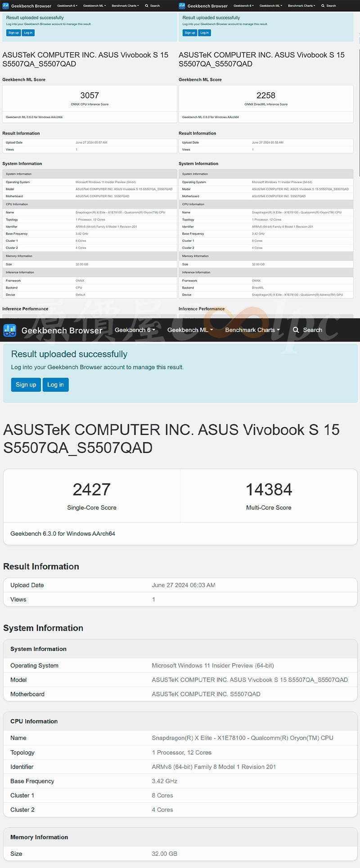Click Geekbench logo icon in top-right small navbar
360x868 pixels.
182,6
